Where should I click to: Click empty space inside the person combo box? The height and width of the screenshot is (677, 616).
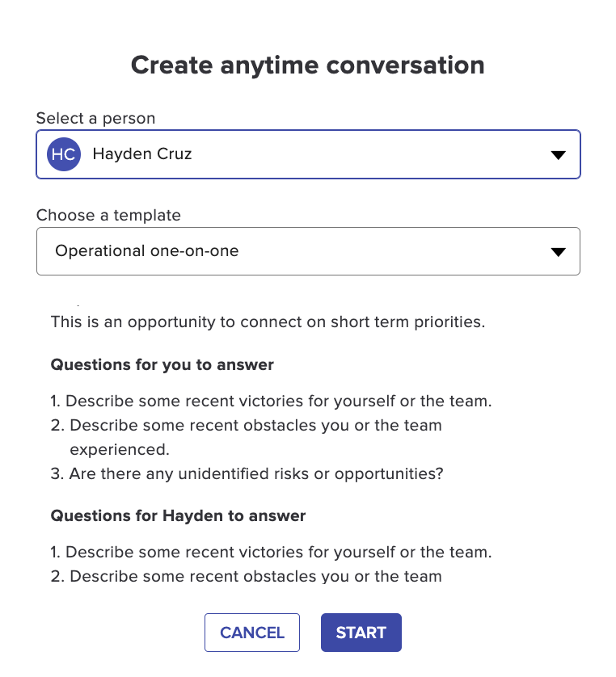click(367, 154)
